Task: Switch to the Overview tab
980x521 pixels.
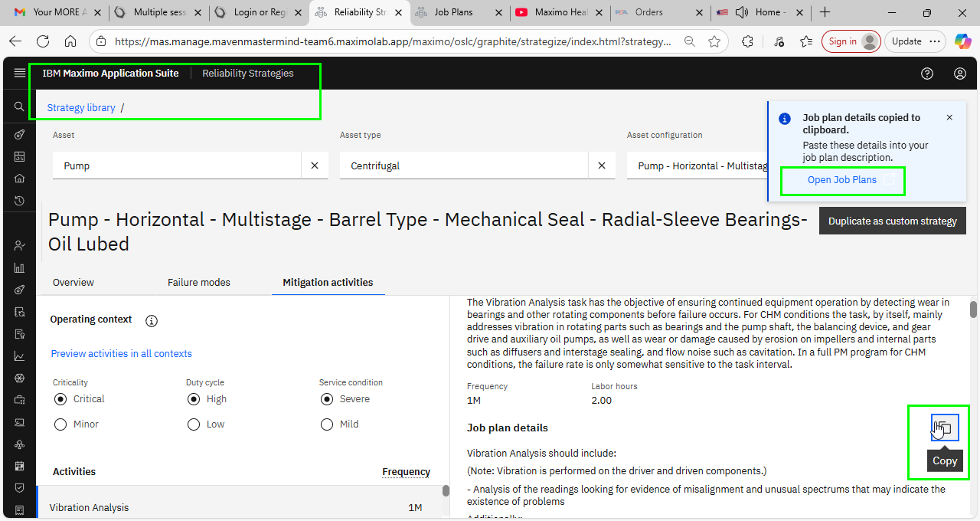Action: pyautogui.click(x=73, y=283)
